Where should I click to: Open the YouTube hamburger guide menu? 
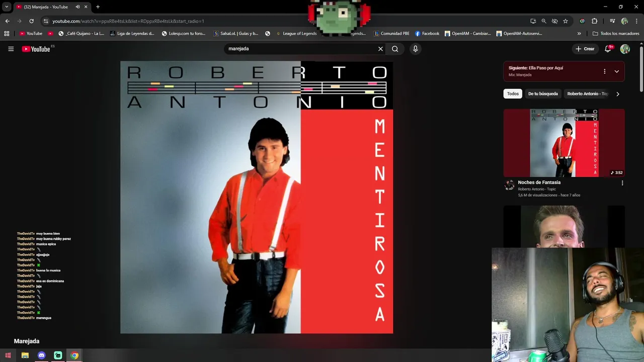[x=11, y=49]
